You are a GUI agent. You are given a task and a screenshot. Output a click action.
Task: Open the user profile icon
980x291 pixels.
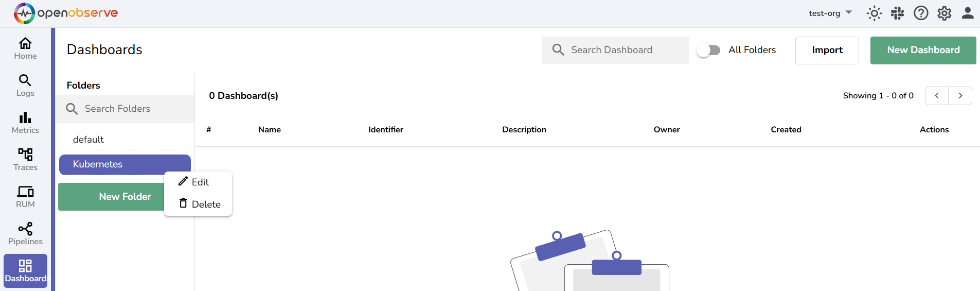tap(967, 13)
